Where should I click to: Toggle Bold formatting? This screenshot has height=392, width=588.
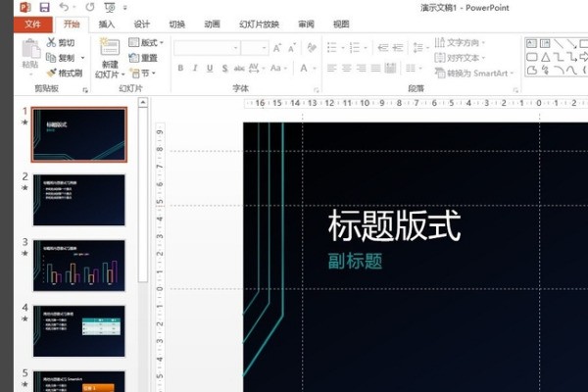coord(180,68)
